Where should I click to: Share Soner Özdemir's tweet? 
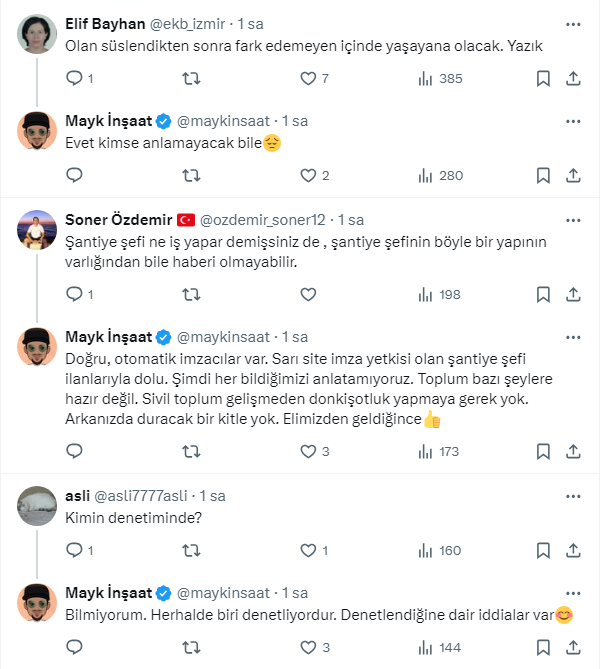[x=574, y=294]
